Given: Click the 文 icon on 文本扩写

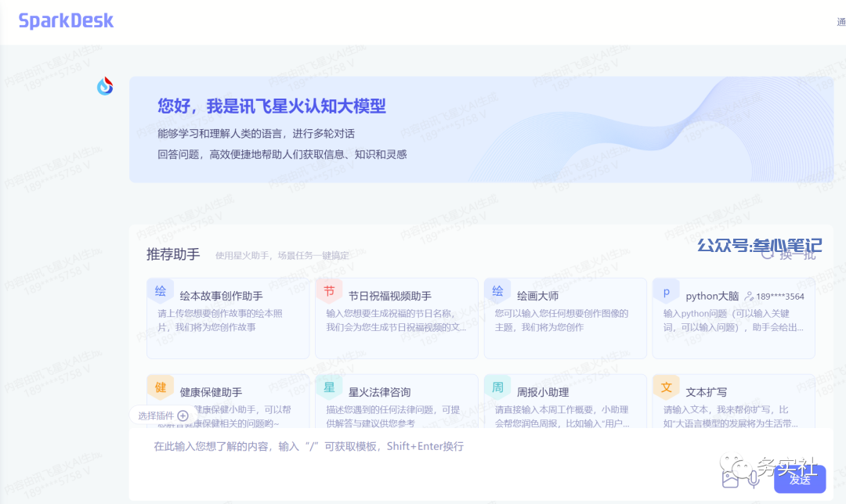Looking at the screenshot, I should pos(667,387).
